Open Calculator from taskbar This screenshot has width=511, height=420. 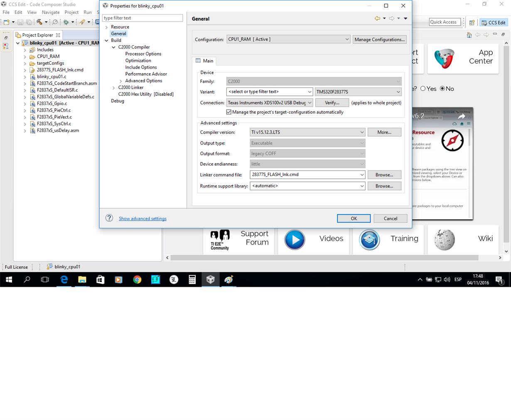point(192,280)
